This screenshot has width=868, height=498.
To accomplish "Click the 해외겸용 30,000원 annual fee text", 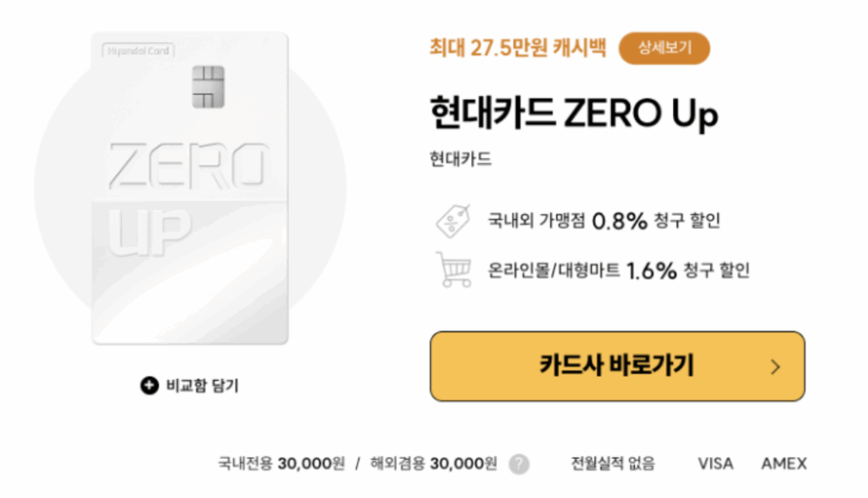I will point(434,463).
